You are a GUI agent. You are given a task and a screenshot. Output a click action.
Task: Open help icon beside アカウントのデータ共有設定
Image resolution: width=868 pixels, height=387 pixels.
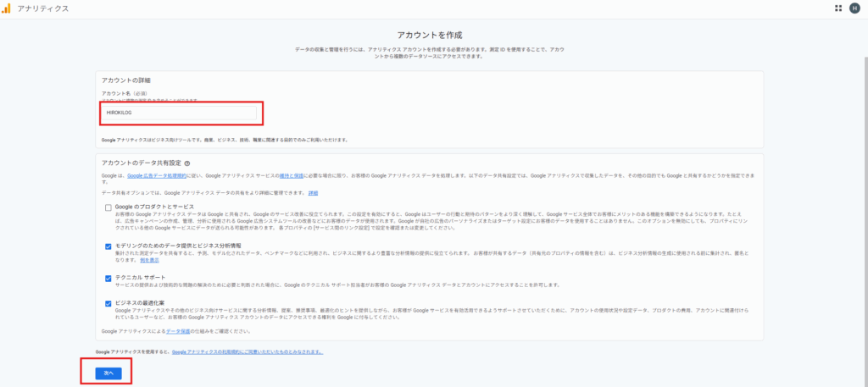pyautogui.click(x=187, y=163)
